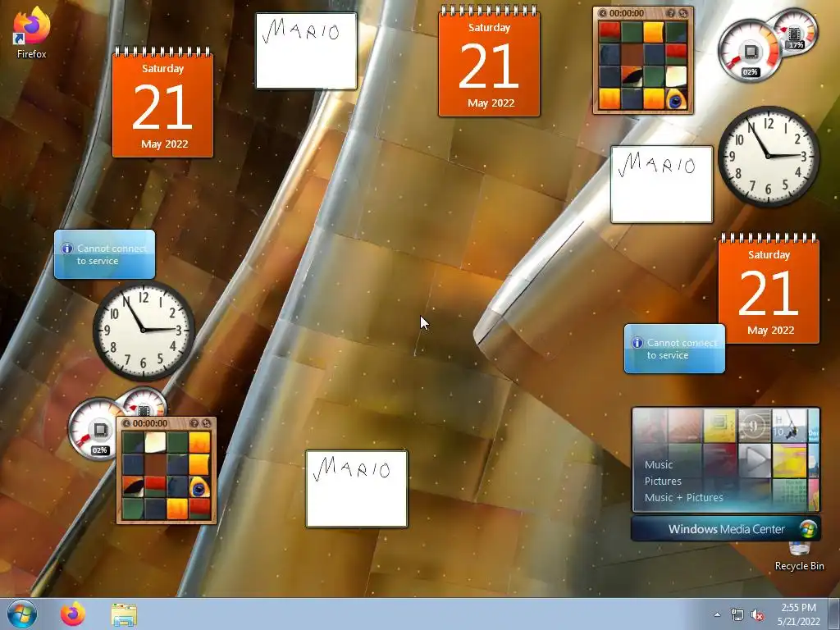Pause timer on the puzzle next to the calendar
Viewport: 840px width, 630px height.
603,13
